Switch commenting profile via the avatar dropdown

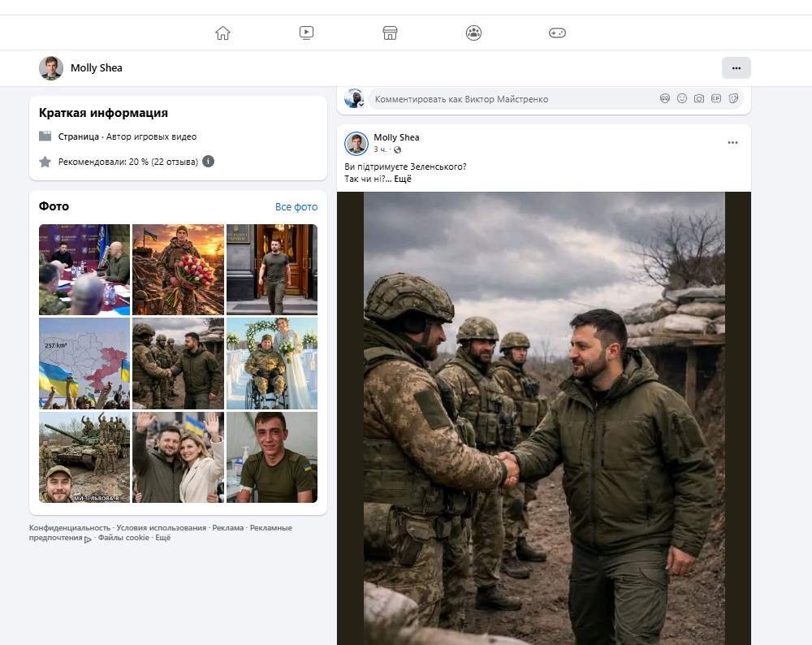(354, 99)
